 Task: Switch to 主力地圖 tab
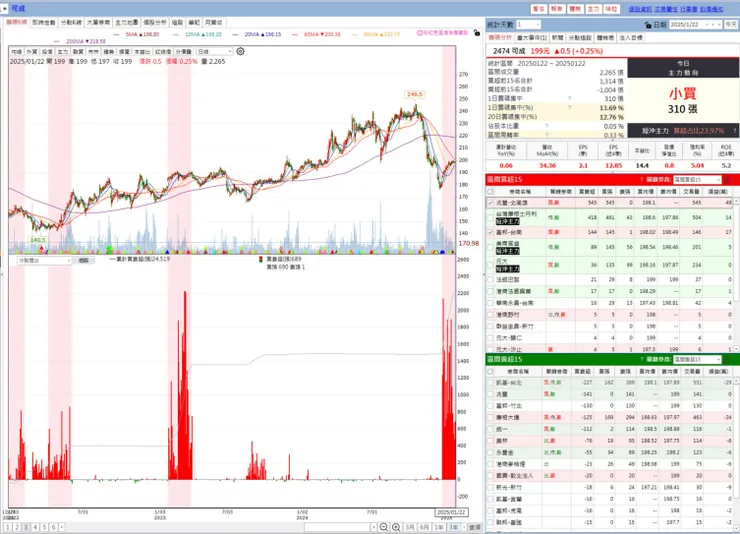coord(127,22)
